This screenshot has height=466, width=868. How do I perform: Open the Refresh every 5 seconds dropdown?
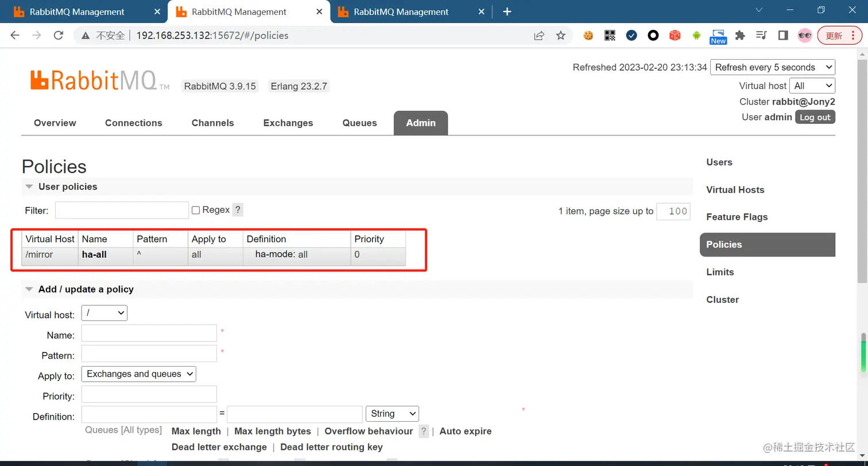point(773,67)
